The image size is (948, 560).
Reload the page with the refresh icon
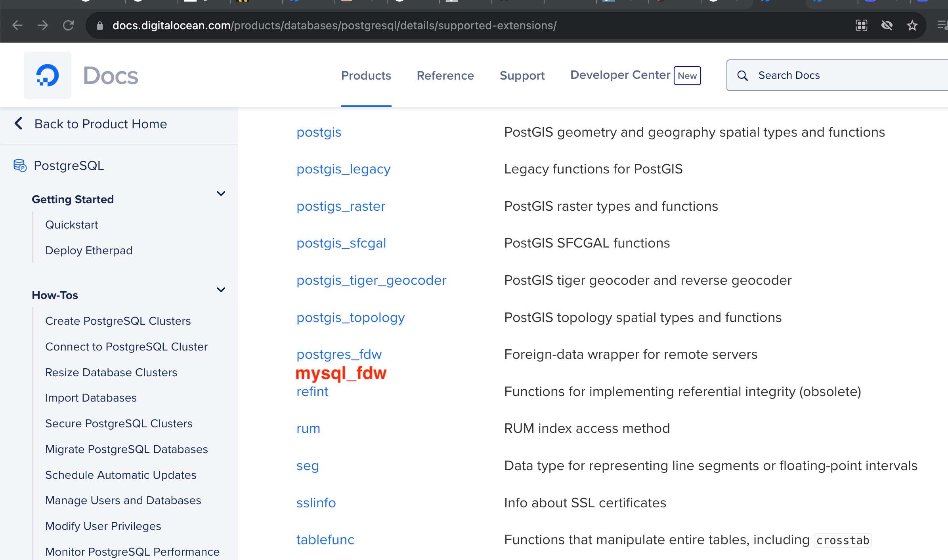(x=68, y=25)
